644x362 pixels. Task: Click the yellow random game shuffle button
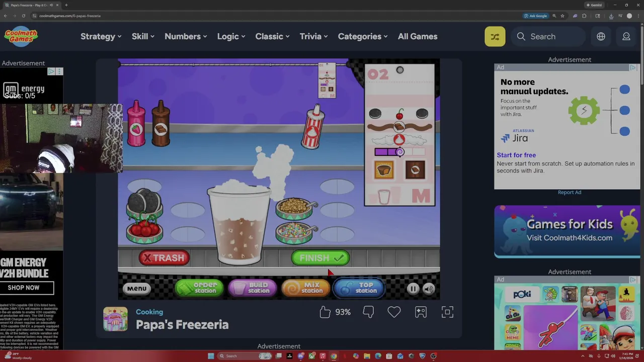pos(495,36)
